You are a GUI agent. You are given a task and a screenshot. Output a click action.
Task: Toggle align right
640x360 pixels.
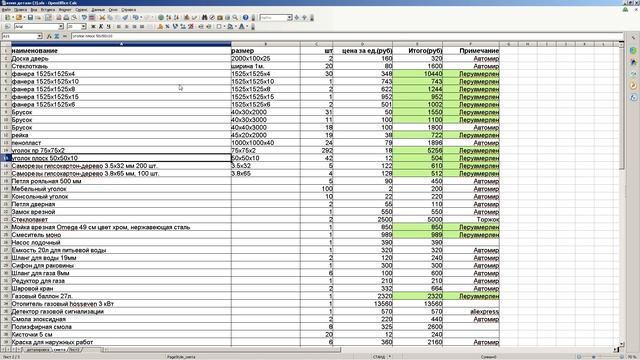134,27
